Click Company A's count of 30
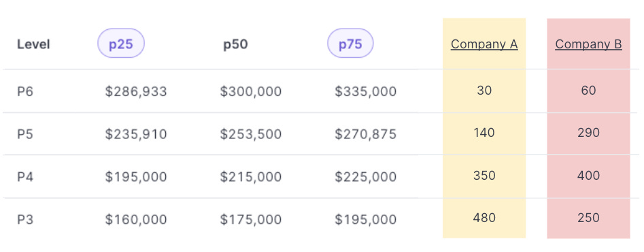Viewport: 644px width, 252px height. coord(484,91)
